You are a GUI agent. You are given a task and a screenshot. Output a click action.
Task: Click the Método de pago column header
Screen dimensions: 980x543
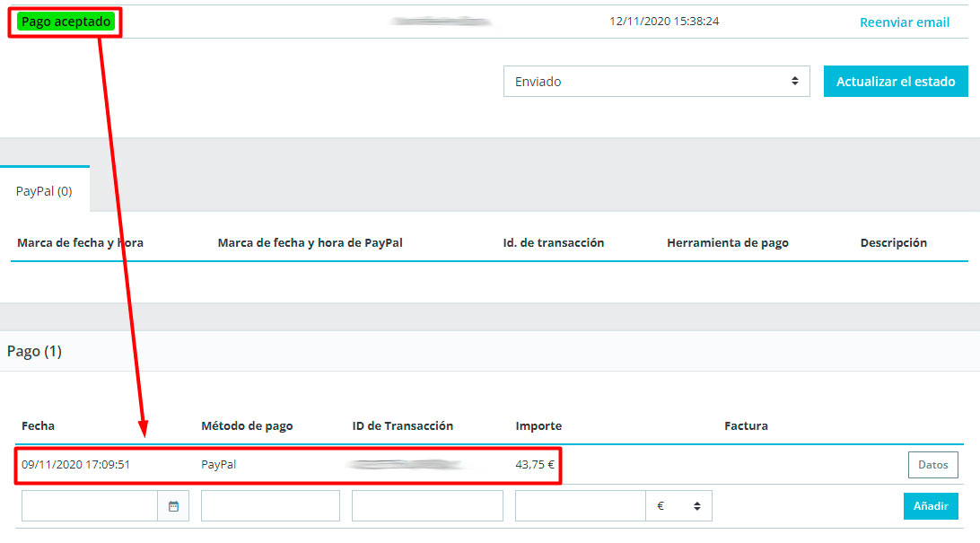click(x=247, y=425)
